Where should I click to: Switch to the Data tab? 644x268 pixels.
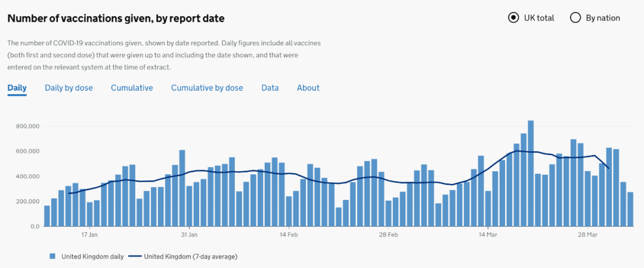pyautogui.click(x=270, y=88)
